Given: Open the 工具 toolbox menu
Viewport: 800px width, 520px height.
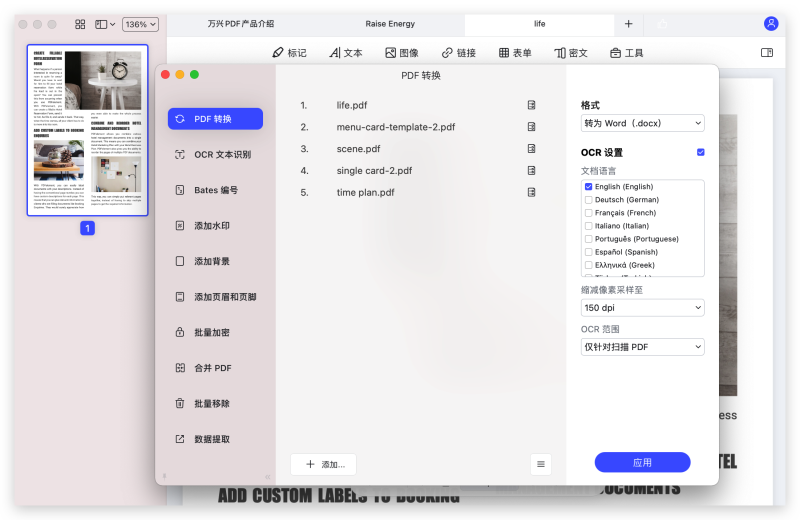Looking at the screenshot, I should coord(627,53).
